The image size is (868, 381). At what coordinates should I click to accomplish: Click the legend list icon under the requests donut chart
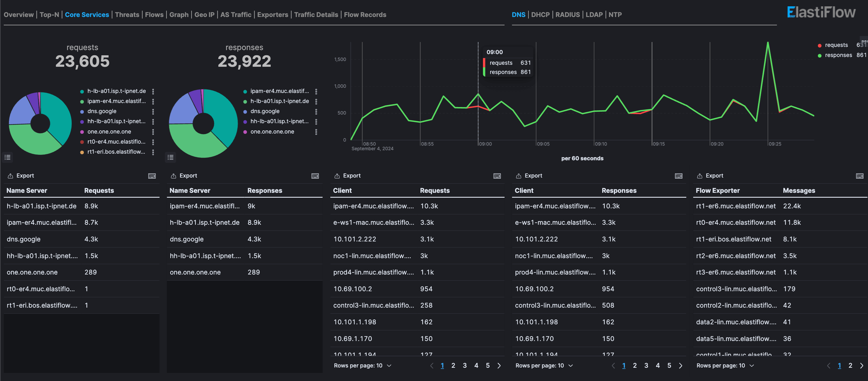[7, 157]
